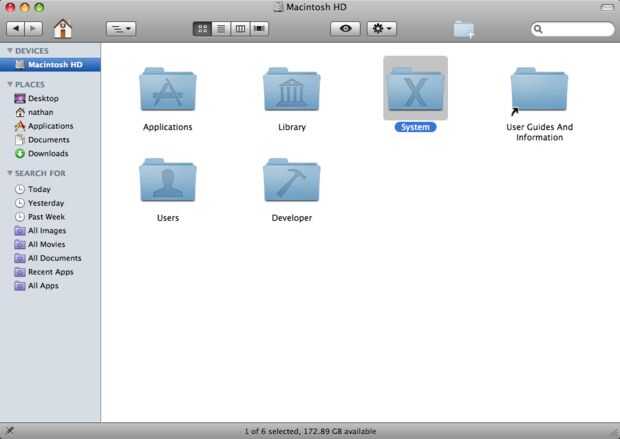The height and width of the screenshot is (439, 620).
Task: Switch to list view
Action: [x=221, y=28]
